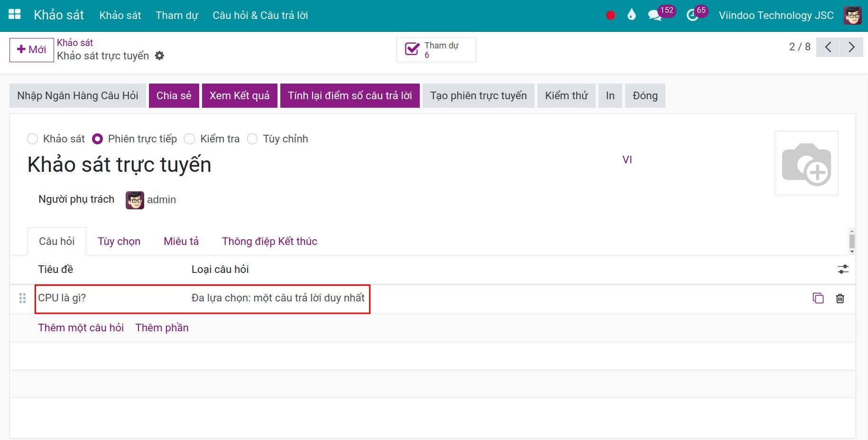The image size is (868, 440).
Task: Go to previous record arrow
Action: (x=828, y=47)
